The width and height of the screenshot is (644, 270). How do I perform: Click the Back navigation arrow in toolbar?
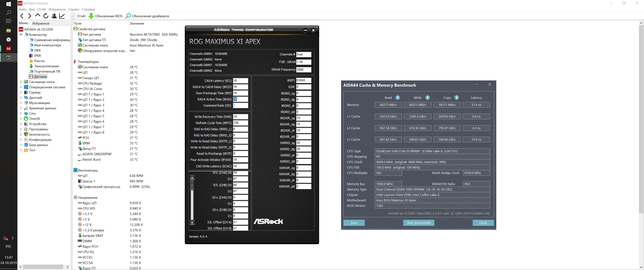pos(22,16)
